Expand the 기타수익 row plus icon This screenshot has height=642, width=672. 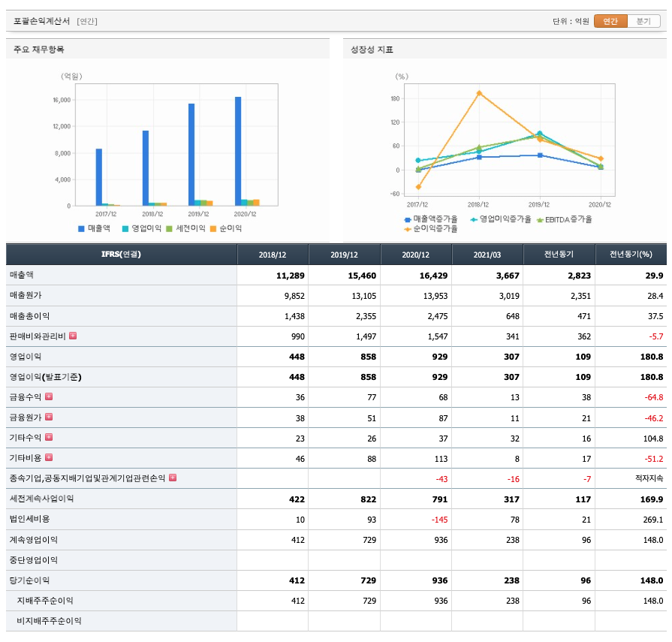point(49,437)
